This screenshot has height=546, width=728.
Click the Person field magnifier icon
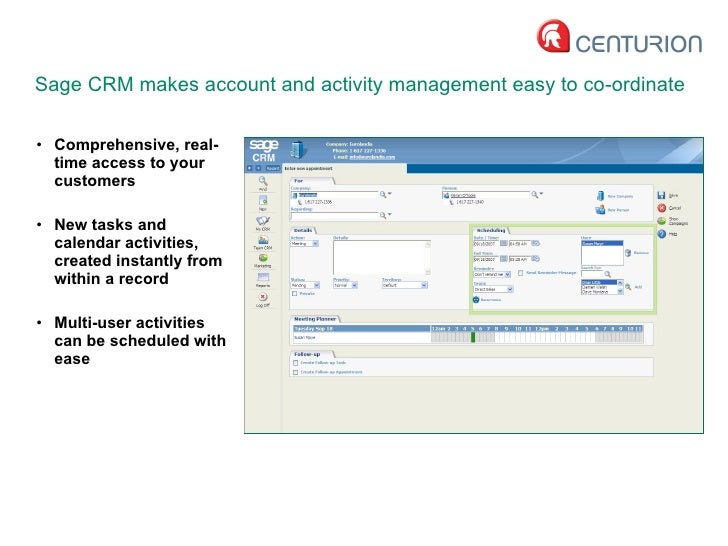[x=534, y=194]
